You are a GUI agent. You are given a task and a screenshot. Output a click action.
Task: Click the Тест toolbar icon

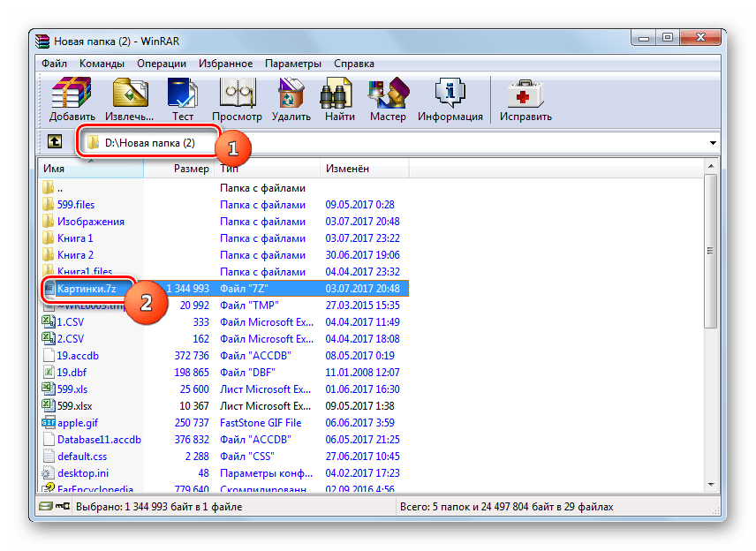click(x=182, y=92)
